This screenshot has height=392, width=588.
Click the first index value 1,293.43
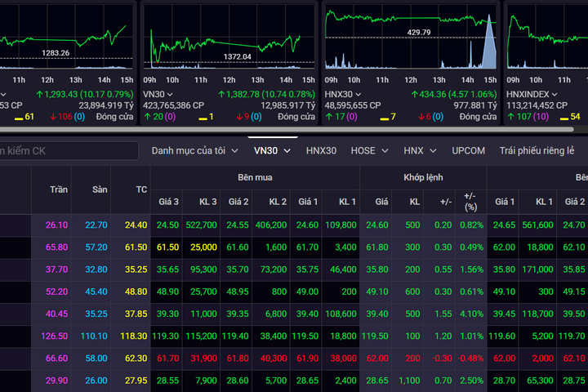[61, 95]
